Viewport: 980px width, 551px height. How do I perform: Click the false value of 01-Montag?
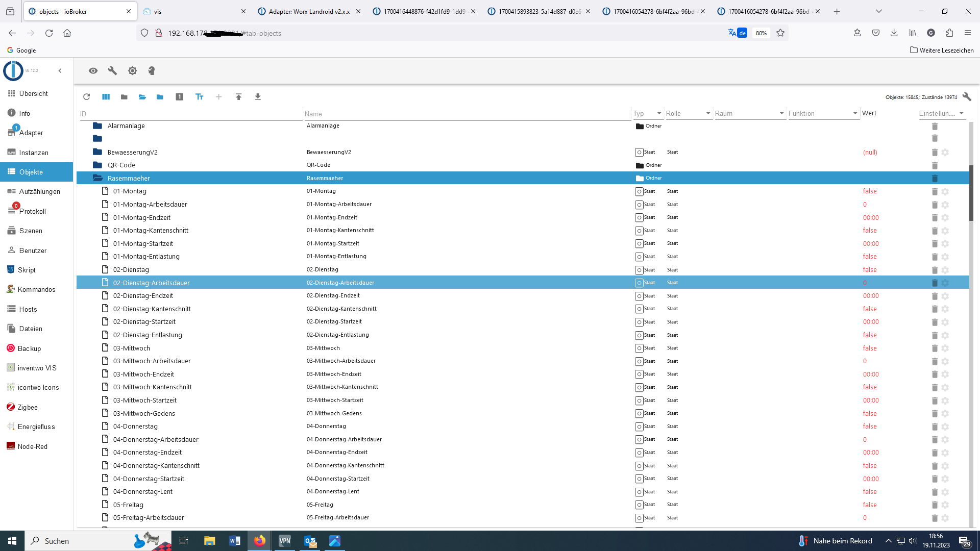(x=870, y=191)
